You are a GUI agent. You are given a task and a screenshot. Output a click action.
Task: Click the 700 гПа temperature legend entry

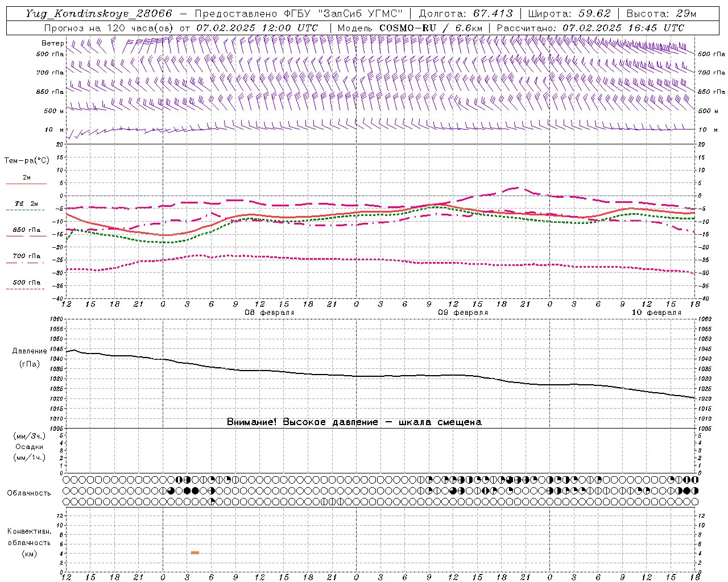tap(27, 256)
